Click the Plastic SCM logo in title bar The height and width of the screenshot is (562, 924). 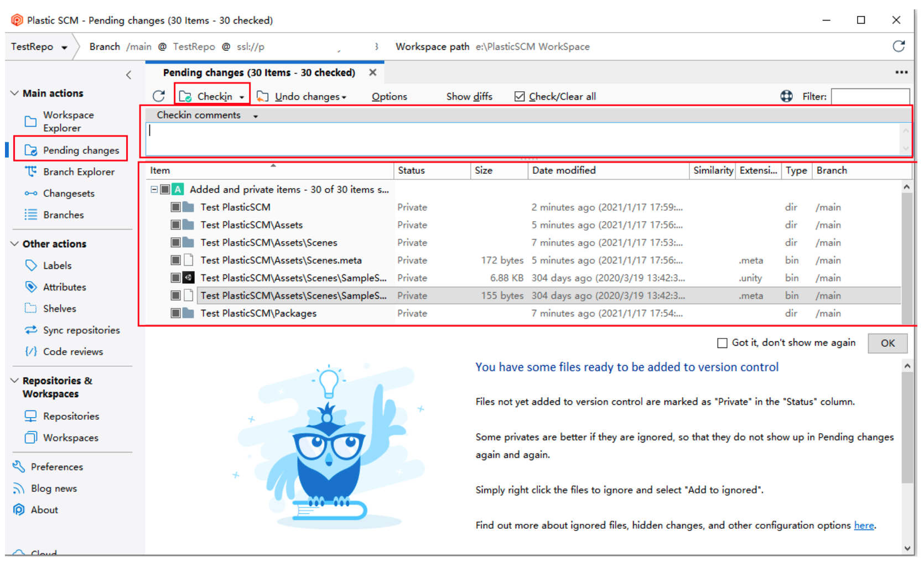(17, 20)
